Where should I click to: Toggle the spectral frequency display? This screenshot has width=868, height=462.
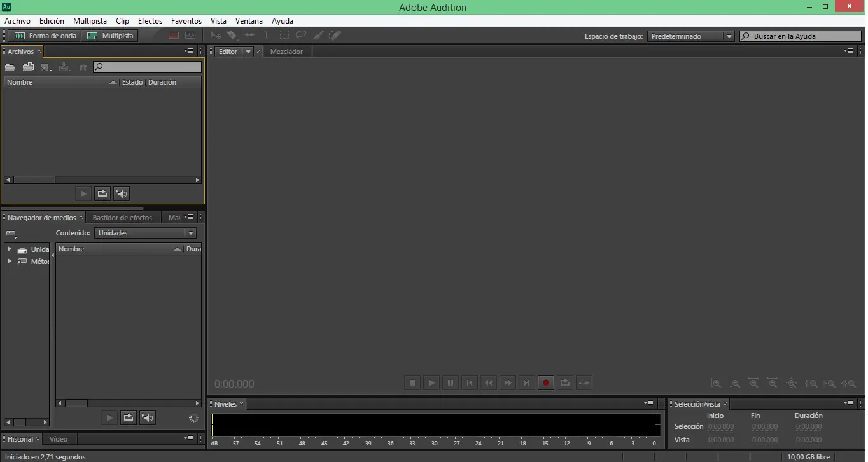tap(174, 36)
